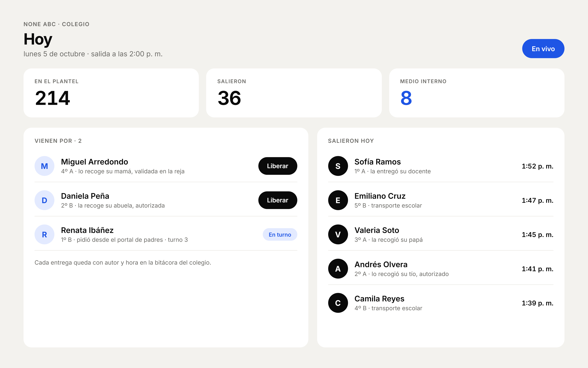588x368 pixels.
Task: Open Andrés Olvera's A avatar
Action: (x=338, y=269)
